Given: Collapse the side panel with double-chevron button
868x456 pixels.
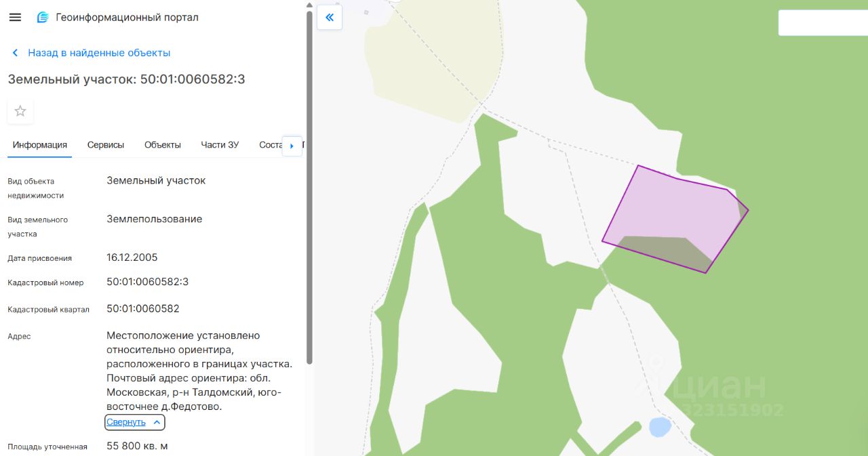Looking at the screenshot, I should coord(330,18).
